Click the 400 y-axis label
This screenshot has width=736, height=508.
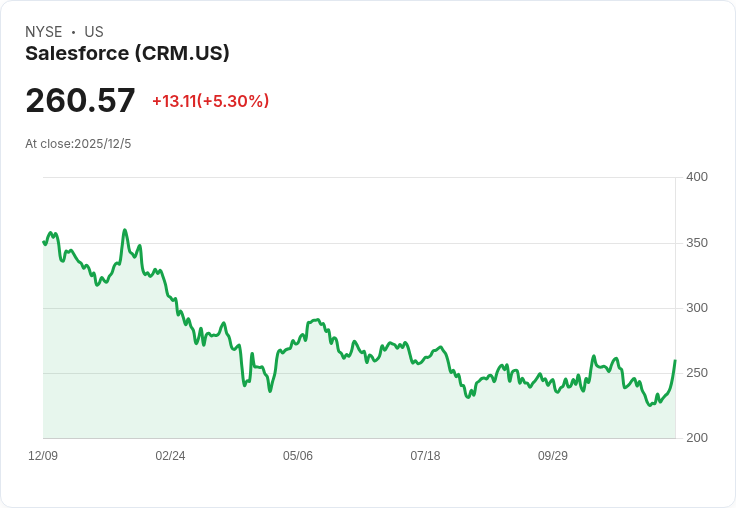[x=696, y=177]
